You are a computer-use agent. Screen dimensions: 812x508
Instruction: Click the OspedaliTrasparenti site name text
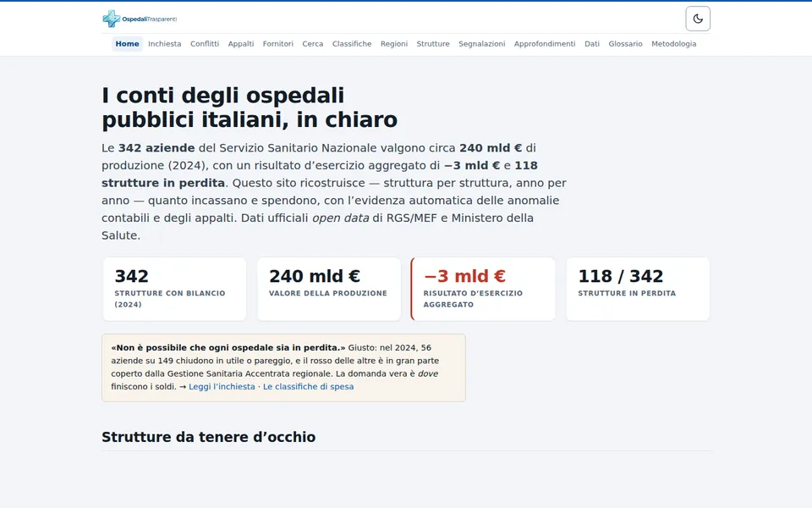(x=149, y=19)
